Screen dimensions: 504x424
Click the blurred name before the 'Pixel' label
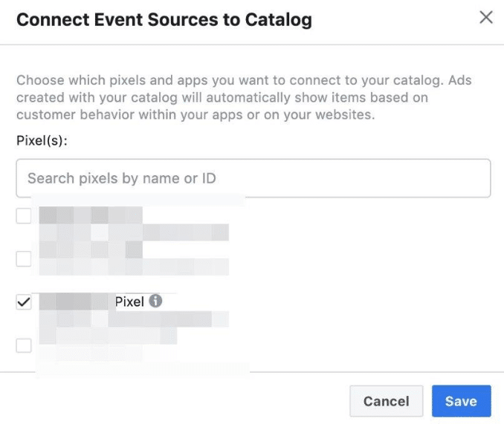[74, 301]
